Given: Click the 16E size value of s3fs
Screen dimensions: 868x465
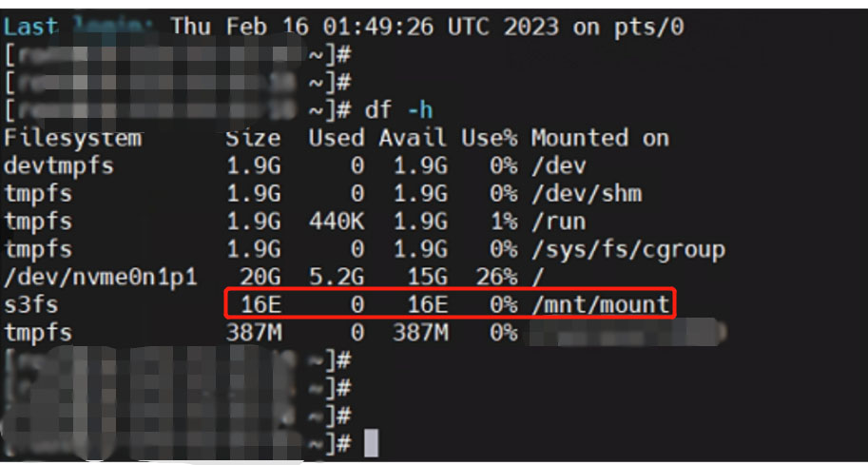Looking at the screenshot, I should [260, 304].
